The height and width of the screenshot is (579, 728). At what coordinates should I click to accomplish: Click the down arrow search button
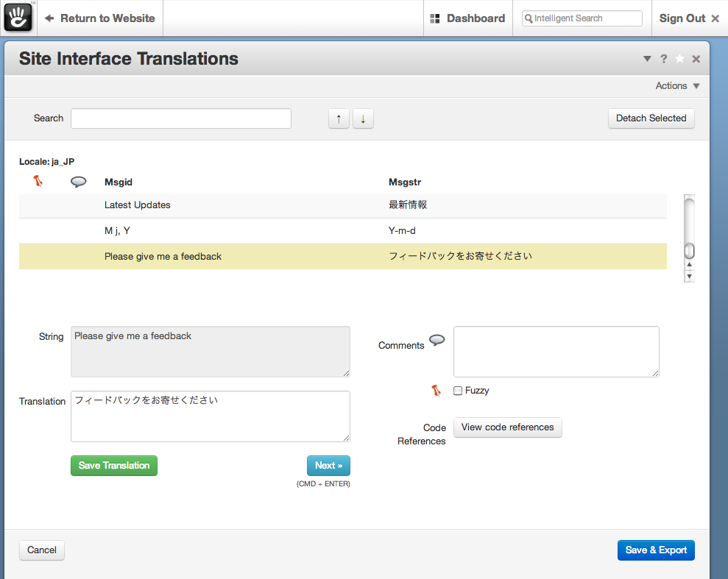363,118
